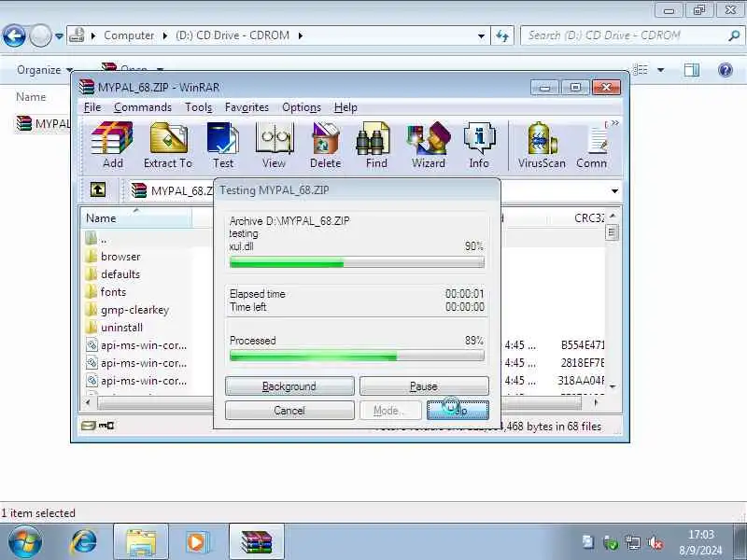Image resolution: width=747 pixels, height=560 pixels.
Task: Select the MYPAL file in Explorer list
Action: pos(43,124)
